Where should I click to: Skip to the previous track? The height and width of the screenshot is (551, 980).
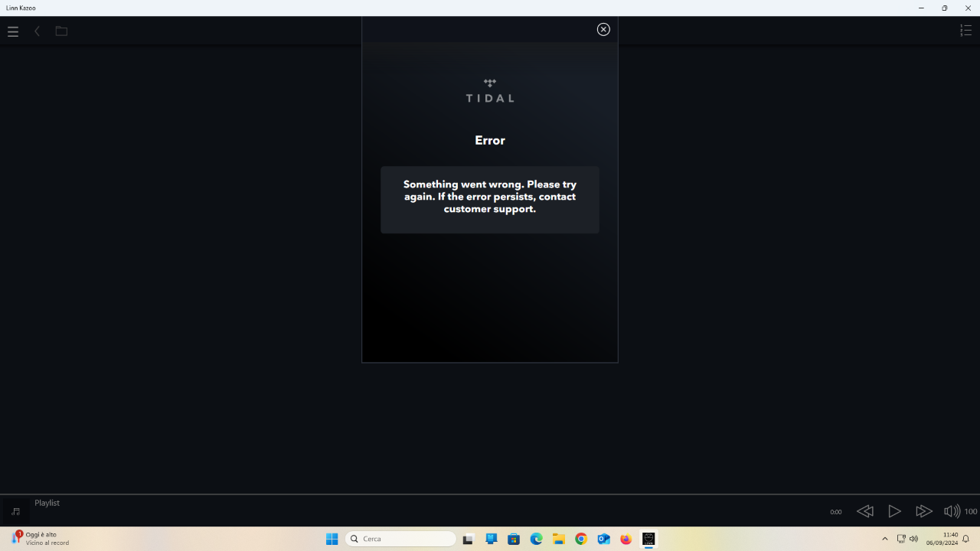pyautogui.click(x=865, y=511)
